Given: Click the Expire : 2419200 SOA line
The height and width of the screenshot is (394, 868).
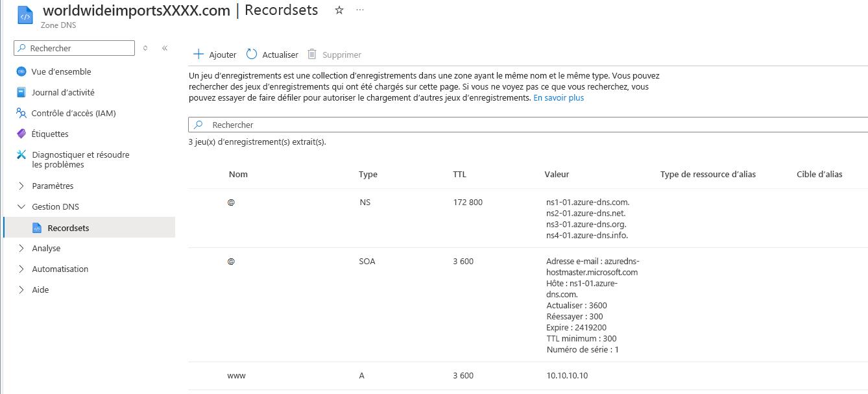Looking at the screenshot, I should tap(576, 327).
